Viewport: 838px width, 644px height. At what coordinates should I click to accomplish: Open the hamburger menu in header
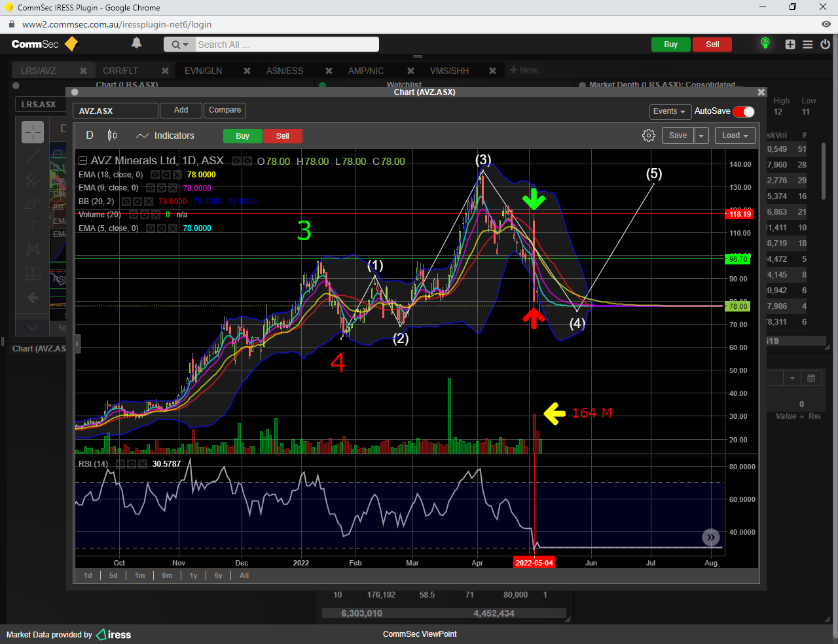808,45
